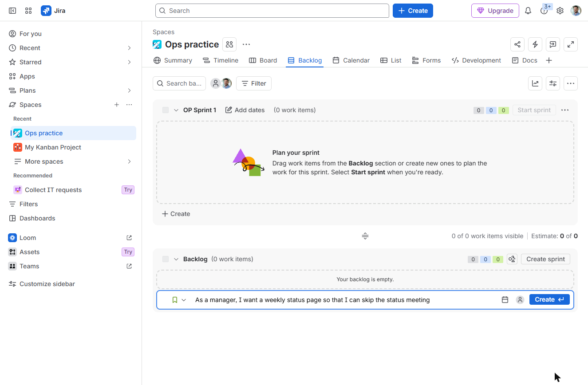Open the app switcher grid icon

[x=28, y=11]
